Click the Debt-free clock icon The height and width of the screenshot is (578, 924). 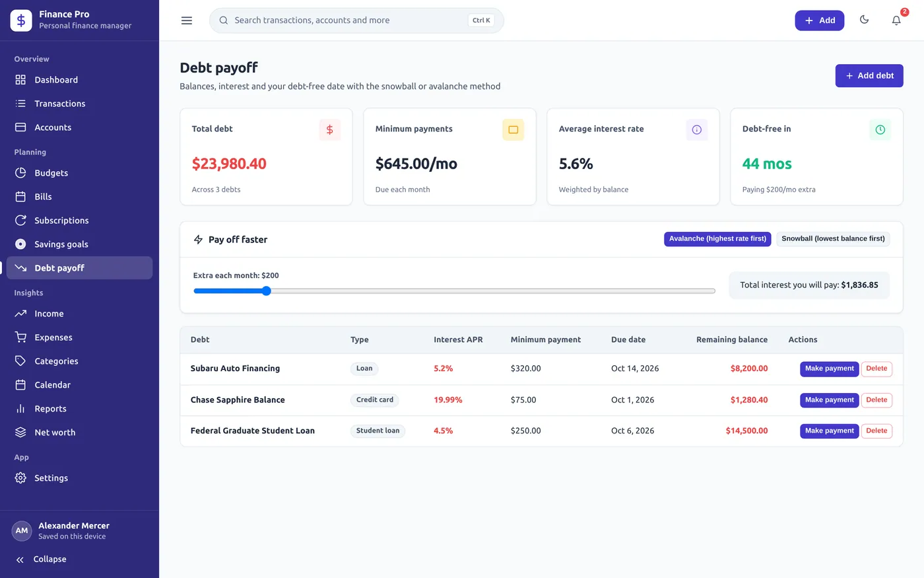(x=880, y=129)
